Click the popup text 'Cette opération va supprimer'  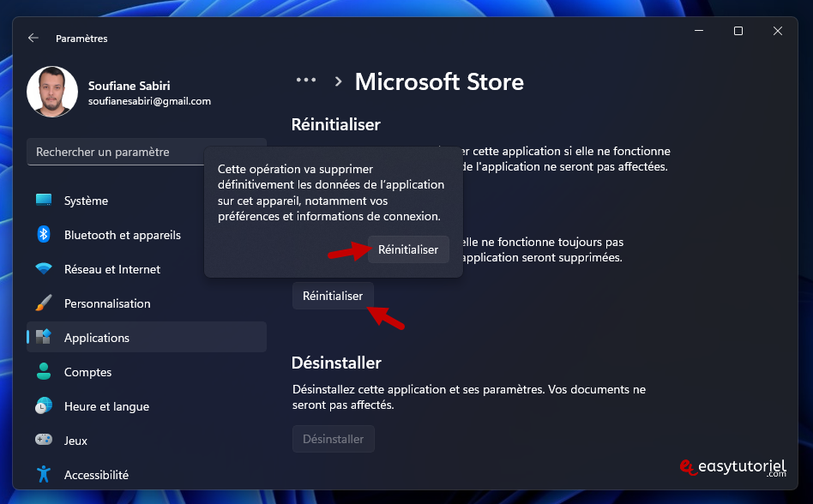(295, 170)
